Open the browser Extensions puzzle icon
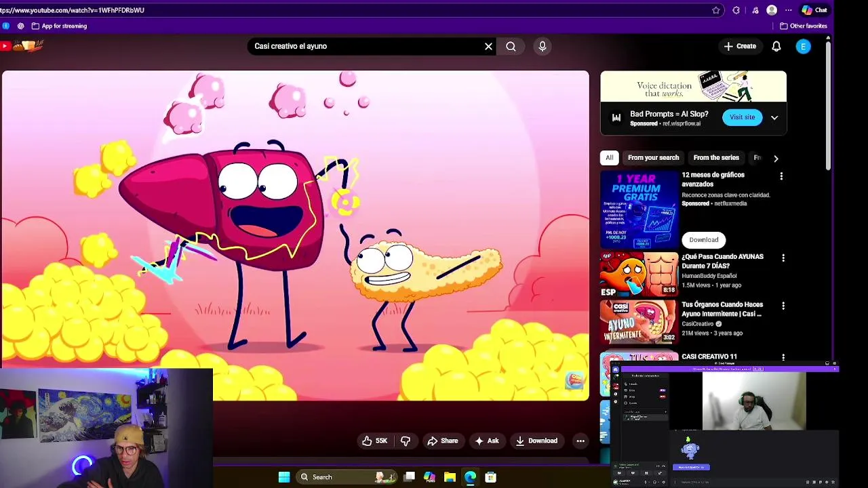 click(x=736, y=10)
